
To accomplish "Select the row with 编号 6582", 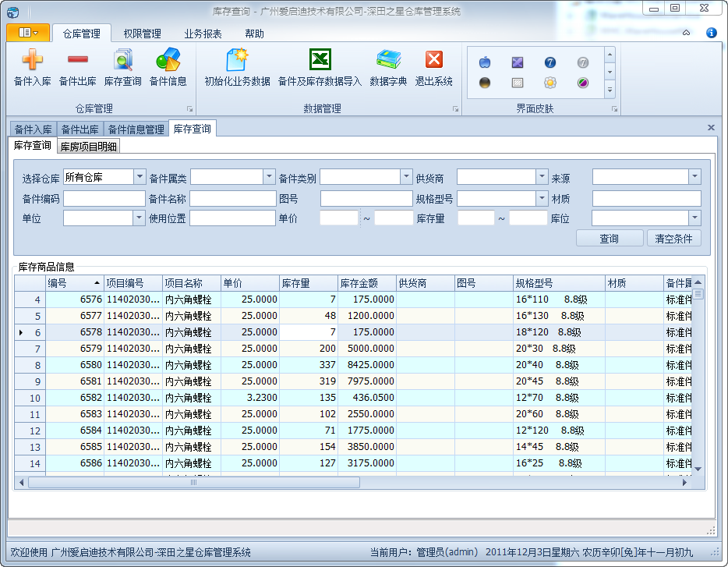I will (353, 398).
